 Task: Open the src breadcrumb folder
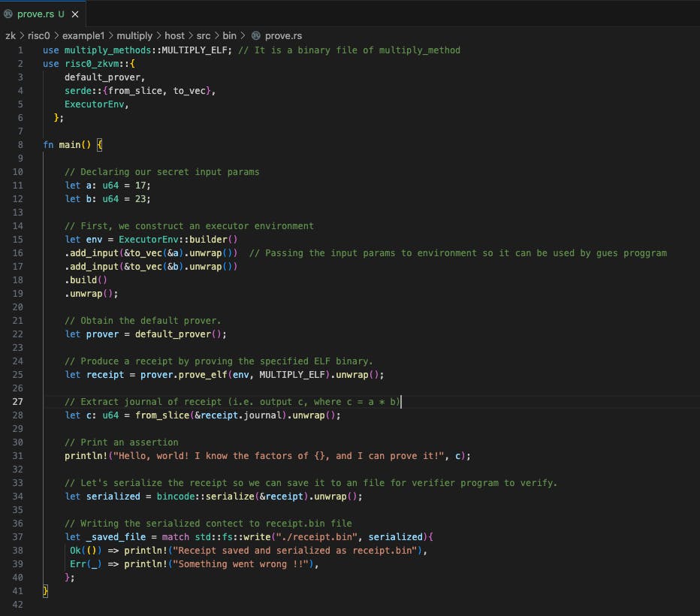coord(203,36)
